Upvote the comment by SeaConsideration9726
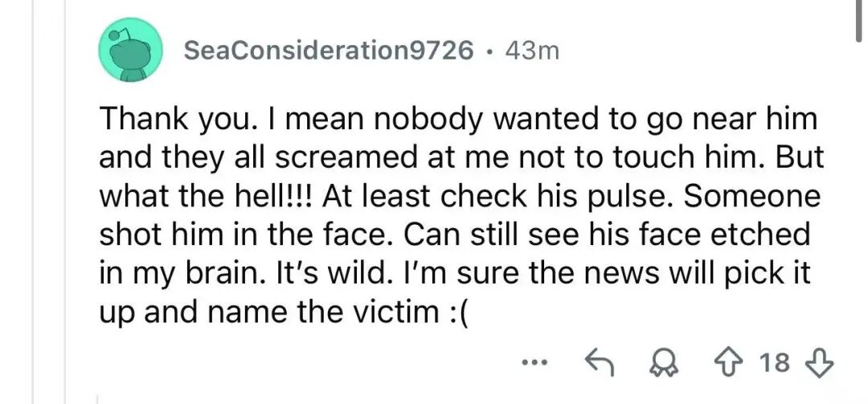 pyautogui.click(x=729, y=362)
